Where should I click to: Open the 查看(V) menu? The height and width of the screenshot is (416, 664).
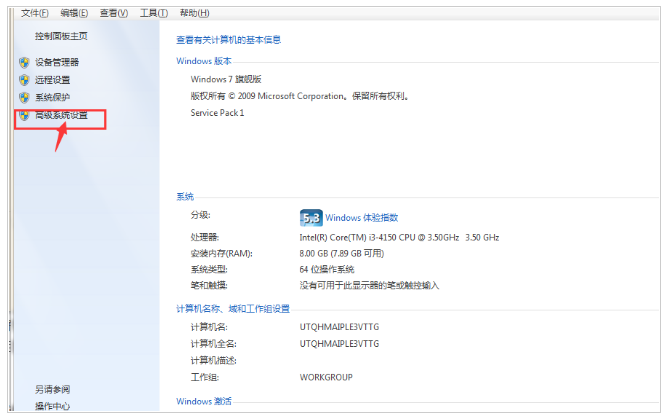(x=113, y=13)
